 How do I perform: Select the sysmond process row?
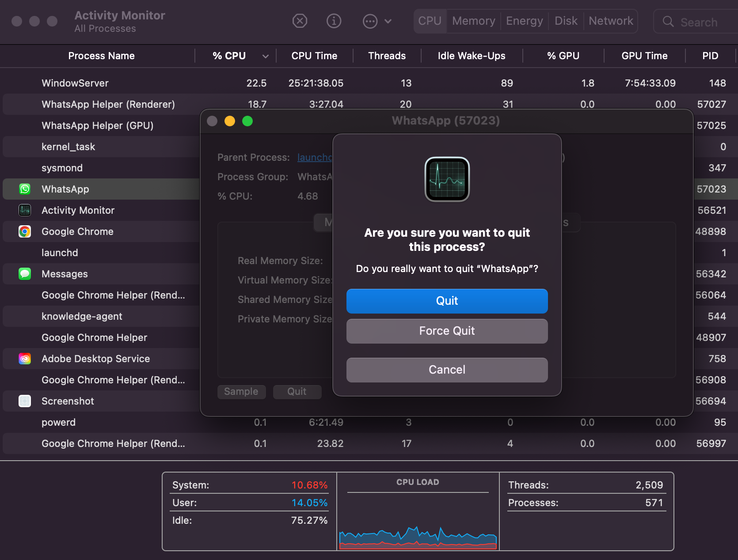coord(101,168)
